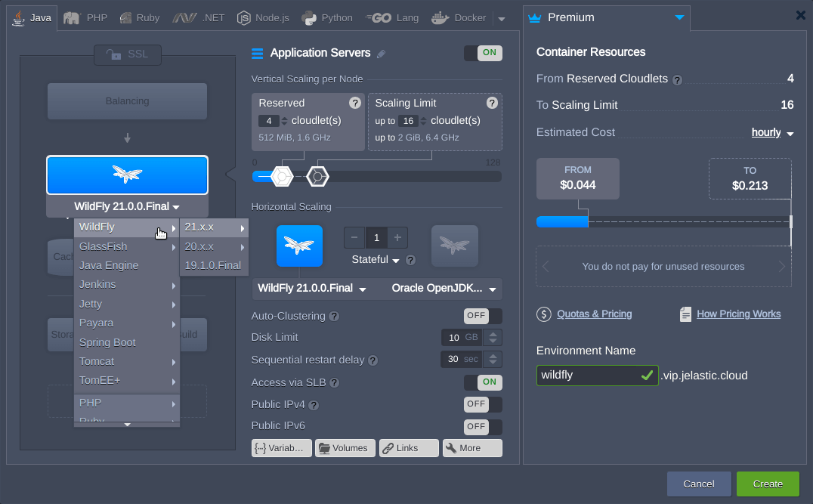This screenshot has height=504, width=813.
Task: Pick Jetty from the server list
Action: 127,304
